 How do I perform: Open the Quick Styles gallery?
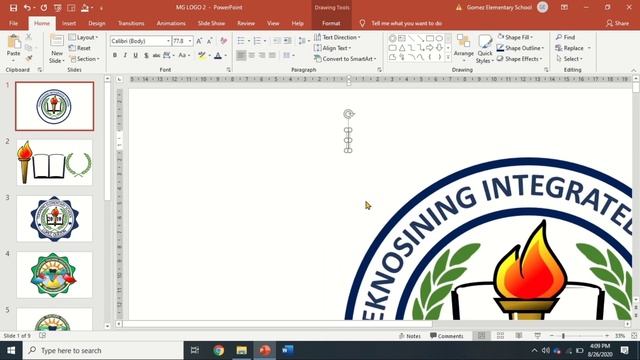pyautogui.click(x=485, y=49)
